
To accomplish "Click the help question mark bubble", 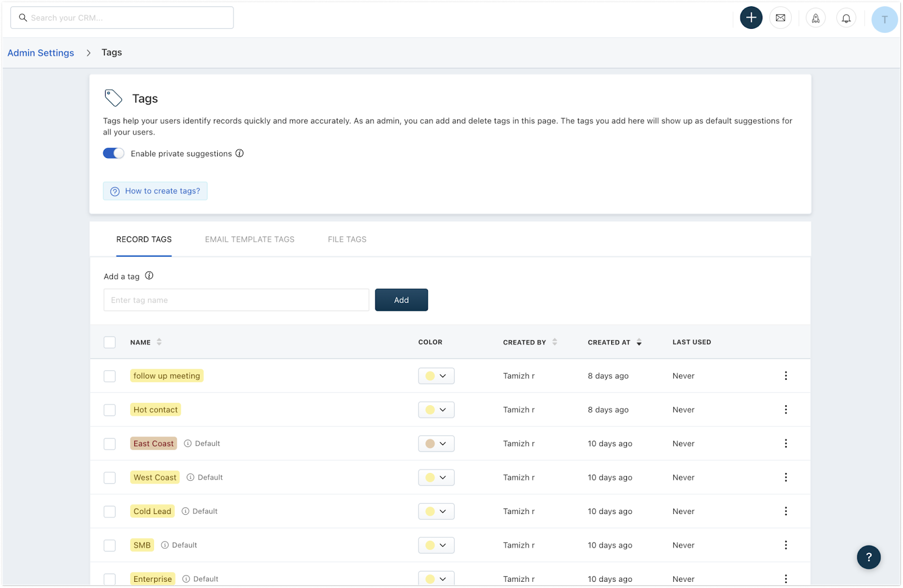I will click(x=869, y=557).
